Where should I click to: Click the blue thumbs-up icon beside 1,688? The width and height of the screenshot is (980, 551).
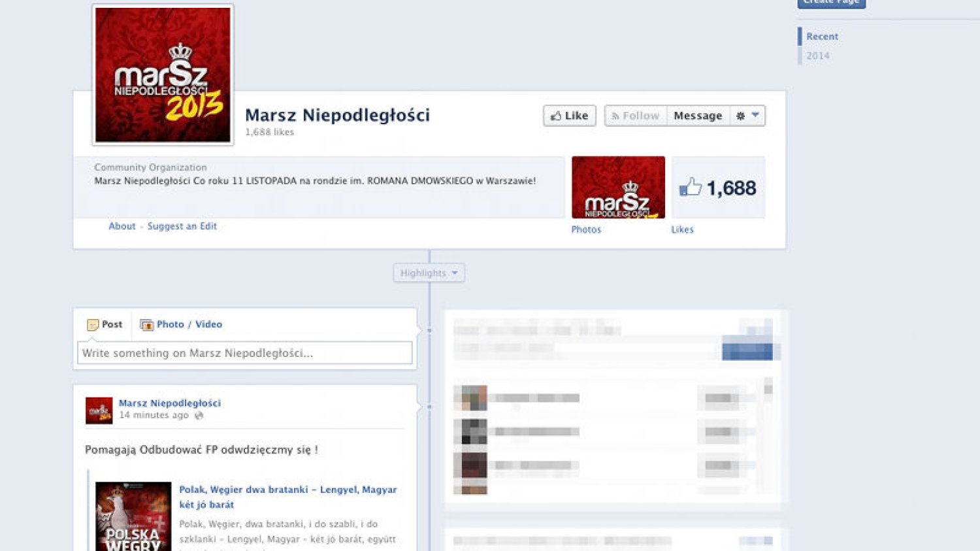tap(690, 188)
